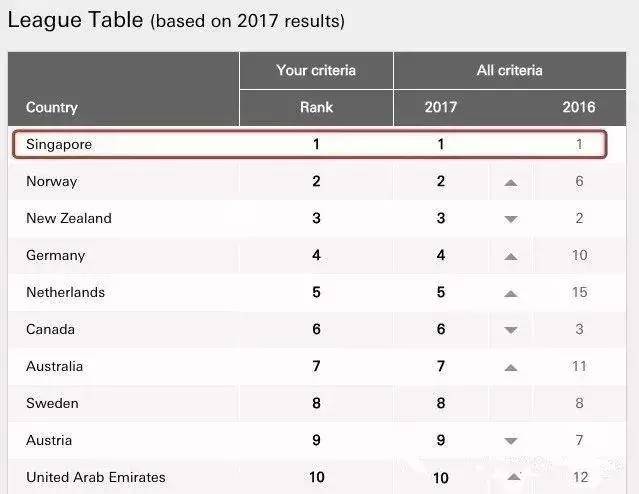Click Canada's downward trend arrow icon
The height and width of the screenshot is (494, 639).
click(511, 330)
